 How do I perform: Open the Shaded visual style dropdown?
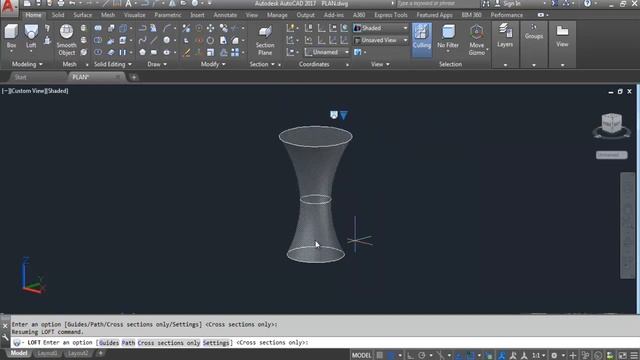(x=380, y=28)
